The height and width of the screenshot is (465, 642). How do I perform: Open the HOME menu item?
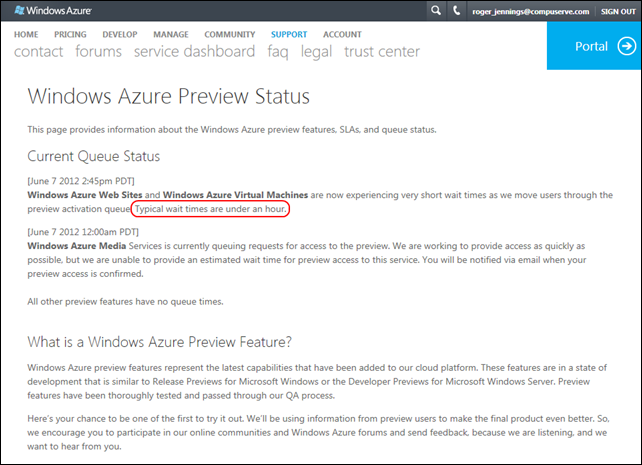(x=26, y=34)
